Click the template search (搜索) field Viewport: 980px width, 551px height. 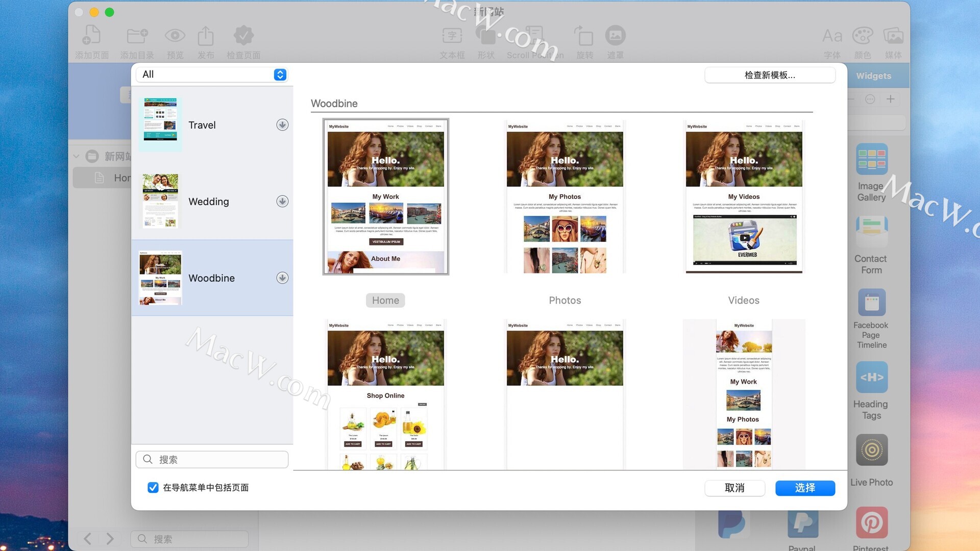[212, 459]
